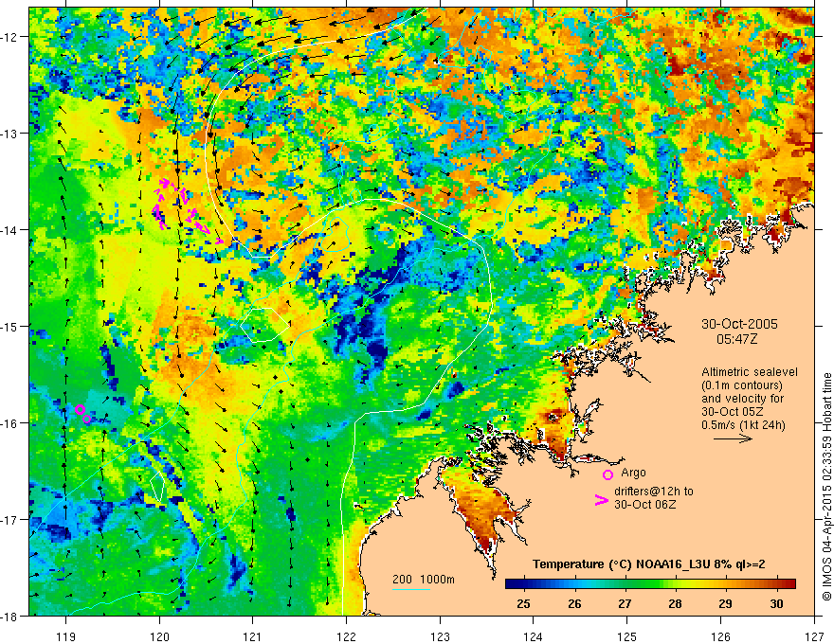Click the '05:47Z' time text

(739, 338)
